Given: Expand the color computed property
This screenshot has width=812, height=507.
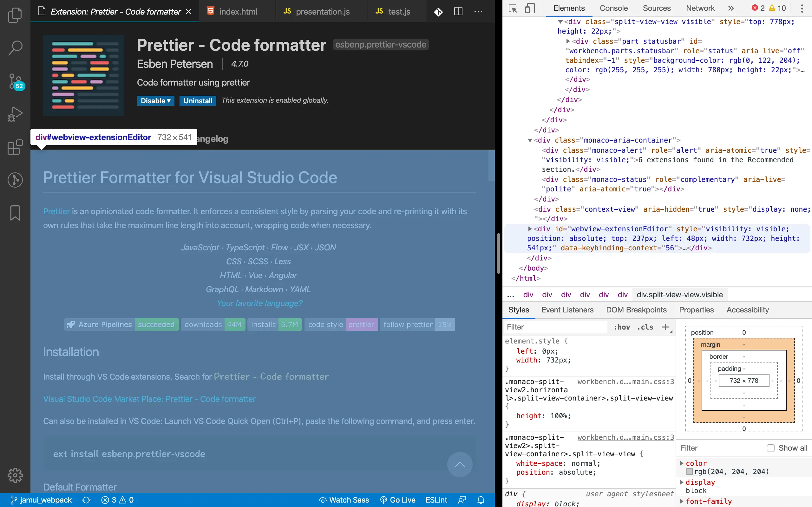Looking at the screenshot, I should [x=681, y=463].
